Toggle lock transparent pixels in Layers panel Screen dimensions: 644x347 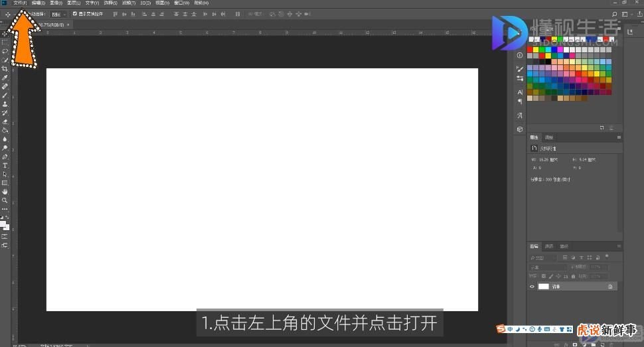click(x=544, y=277)
